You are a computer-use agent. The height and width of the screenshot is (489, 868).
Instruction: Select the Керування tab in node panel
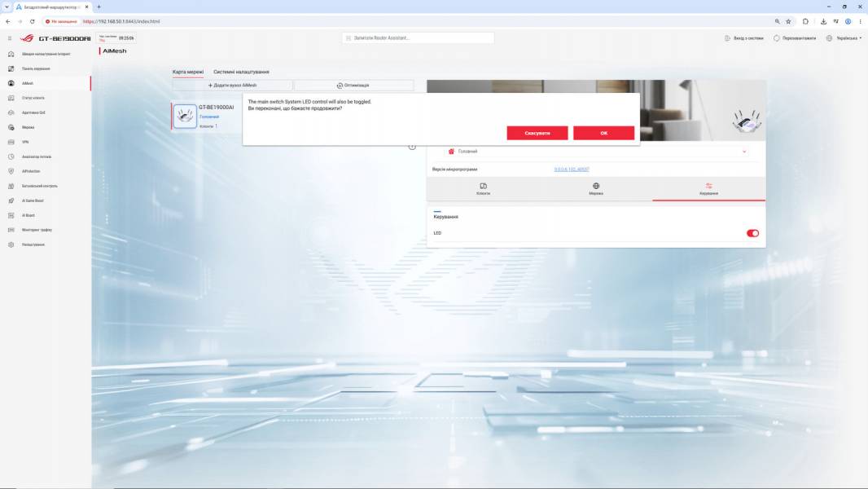coord(708,189)
